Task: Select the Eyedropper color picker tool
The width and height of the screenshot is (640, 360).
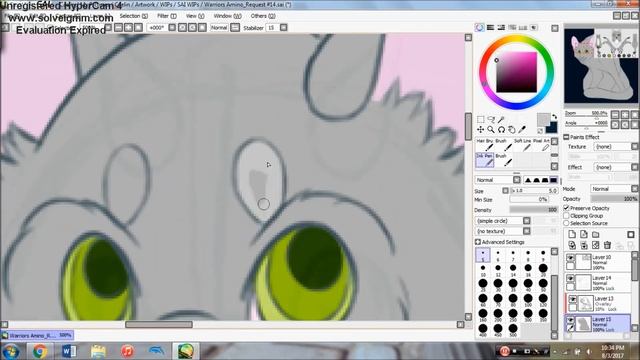Action: click(x=522, y=130)
